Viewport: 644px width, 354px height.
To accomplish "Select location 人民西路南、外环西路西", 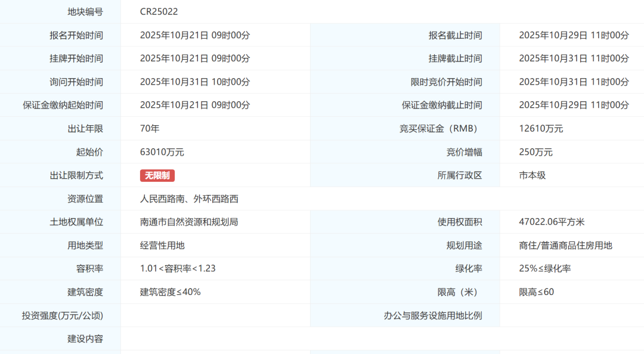I will [190, 199].
